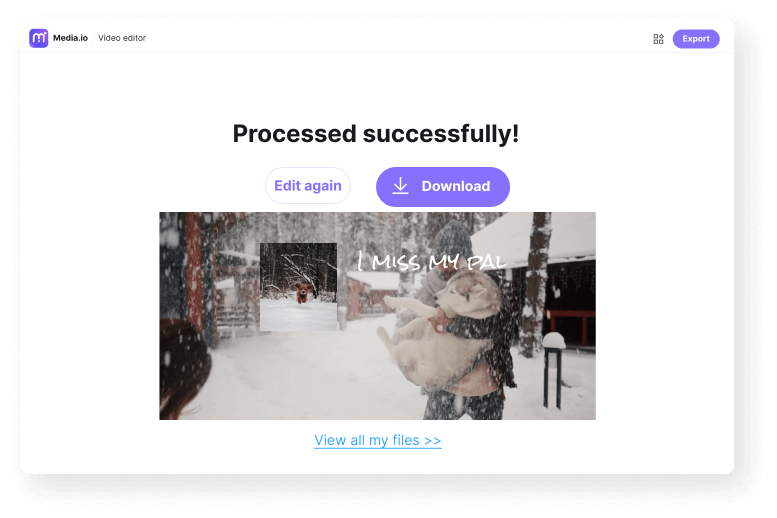
Task: Select the "I miss my pal" text overlay
Action: tap(431, 261)
